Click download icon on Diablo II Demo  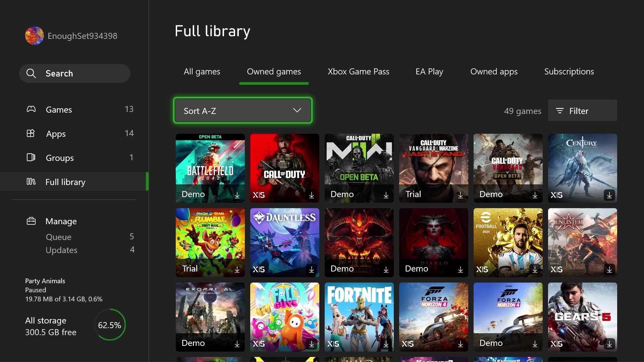click(386, 269)
